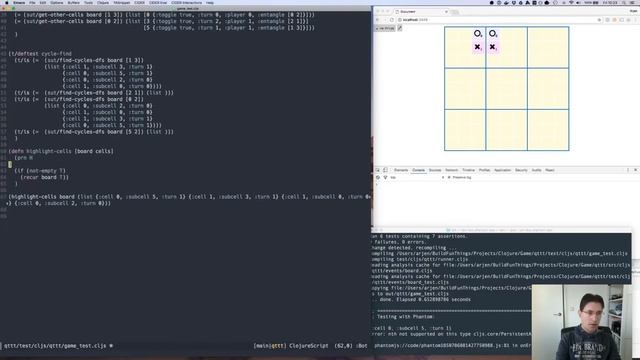This screenshot has width=640, height=360.
Task: Click the game_test.cljs buffer name in the mode line
Action: click(x=55, y=346)
